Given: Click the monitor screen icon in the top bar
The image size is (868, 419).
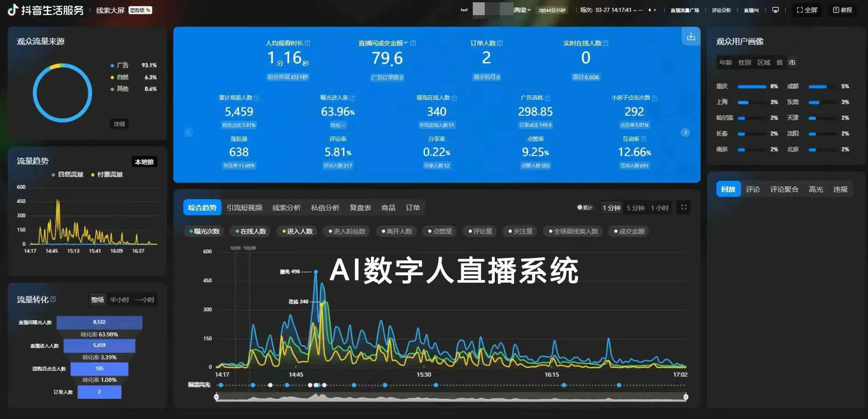Looking at the screenshot, I should point(775,10).
